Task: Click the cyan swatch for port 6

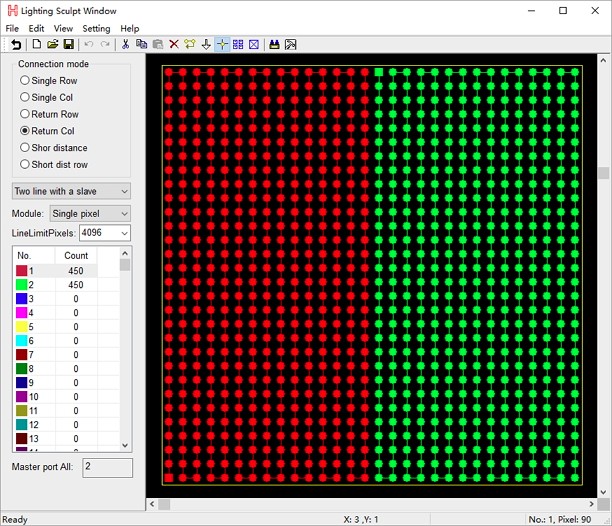Action: pyautogui.click(x=21, y=341)
